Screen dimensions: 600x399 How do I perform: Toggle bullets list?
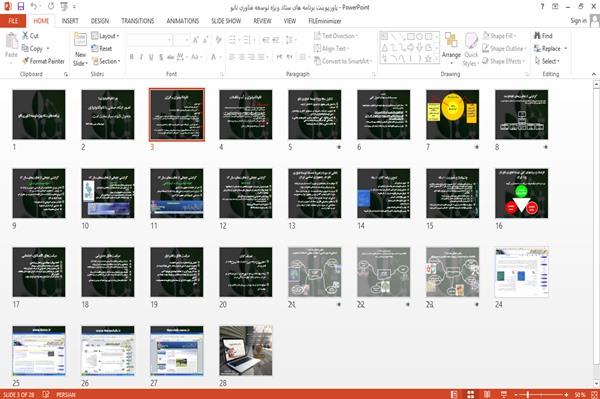(x=232, y=39)
